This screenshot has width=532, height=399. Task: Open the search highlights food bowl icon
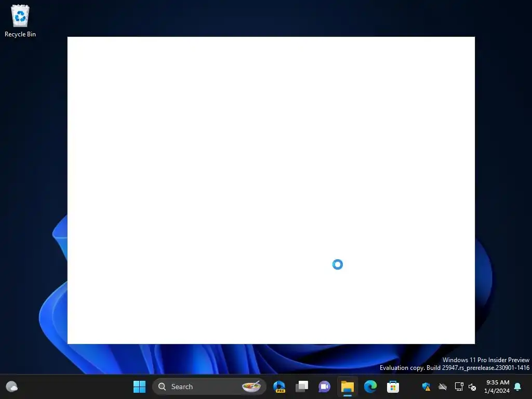(251, 387)
